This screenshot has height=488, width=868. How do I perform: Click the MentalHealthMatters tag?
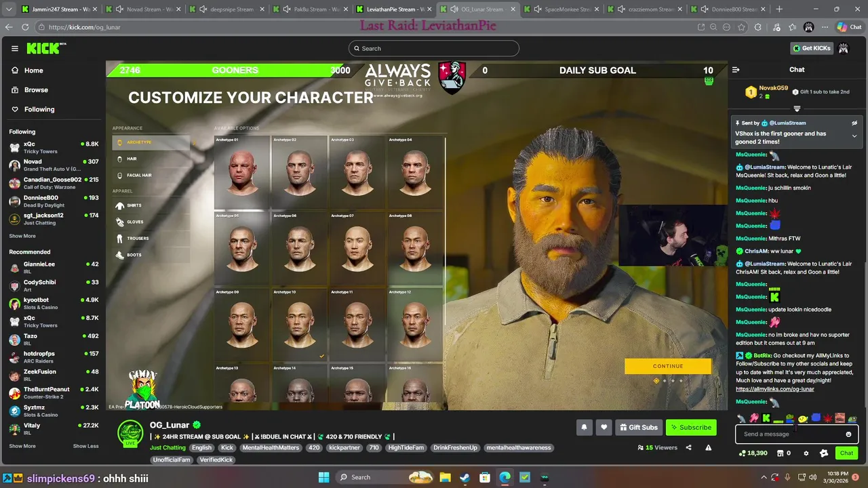coord(271,448)
